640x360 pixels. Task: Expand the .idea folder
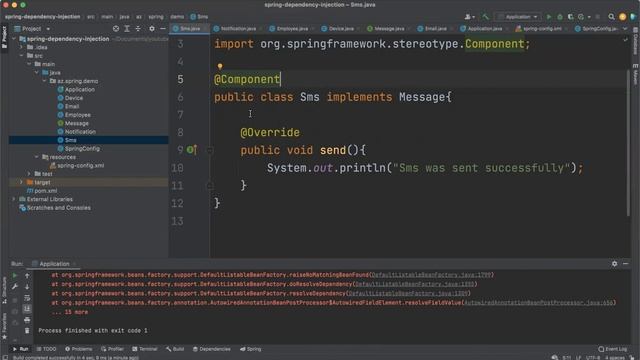[22, 47]
